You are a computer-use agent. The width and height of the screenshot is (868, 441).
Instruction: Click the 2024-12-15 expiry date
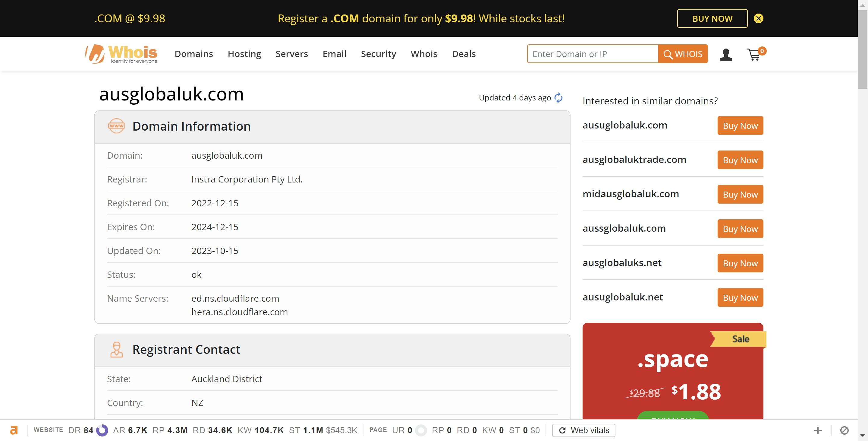click(x=215, y=227)
